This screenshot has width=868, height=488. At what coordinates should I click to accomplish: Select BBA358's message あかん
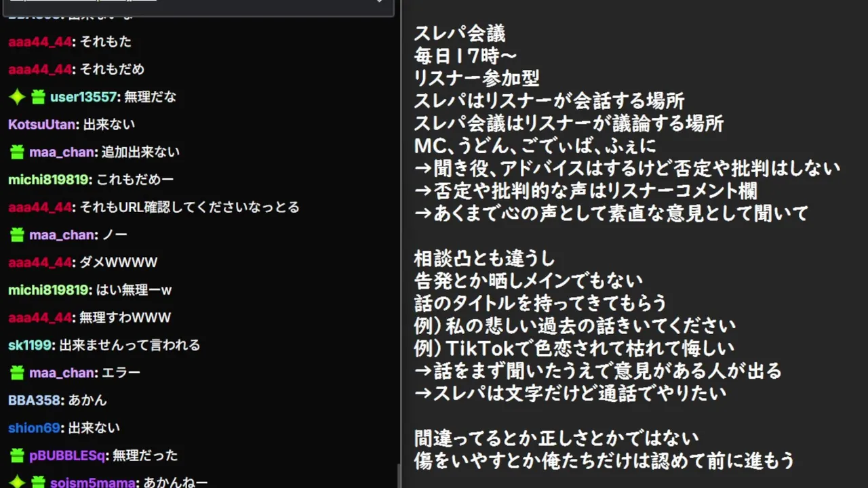(x=87, y=400)
